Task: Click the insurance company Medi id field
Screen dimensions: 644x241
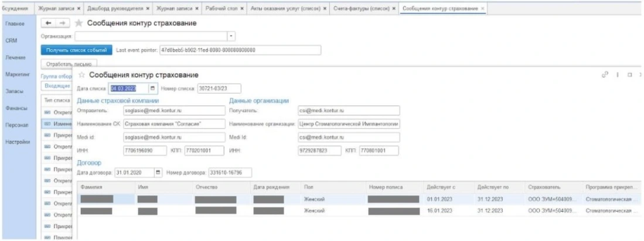Action: click(174, 137)
